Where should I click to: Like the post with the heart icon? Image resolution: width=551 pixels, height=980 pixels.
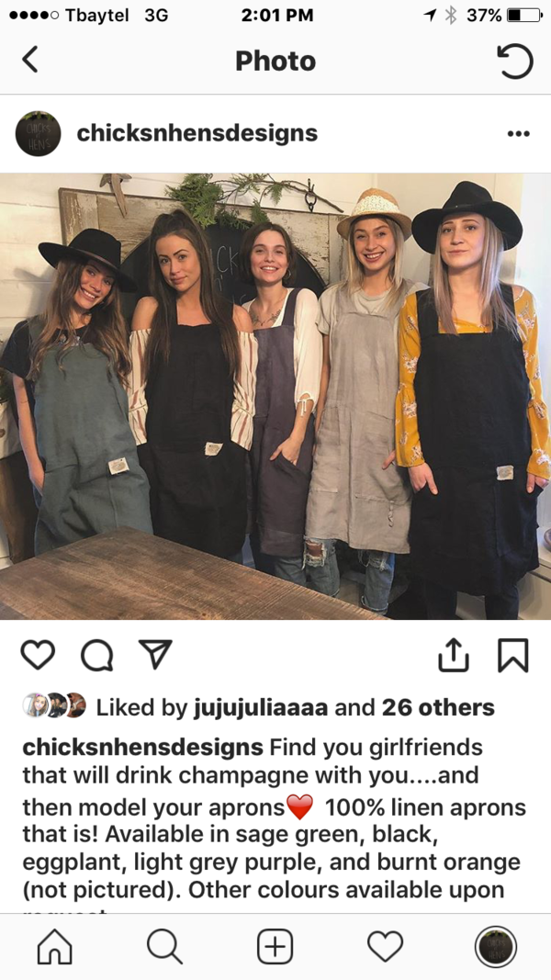[38, 655]
